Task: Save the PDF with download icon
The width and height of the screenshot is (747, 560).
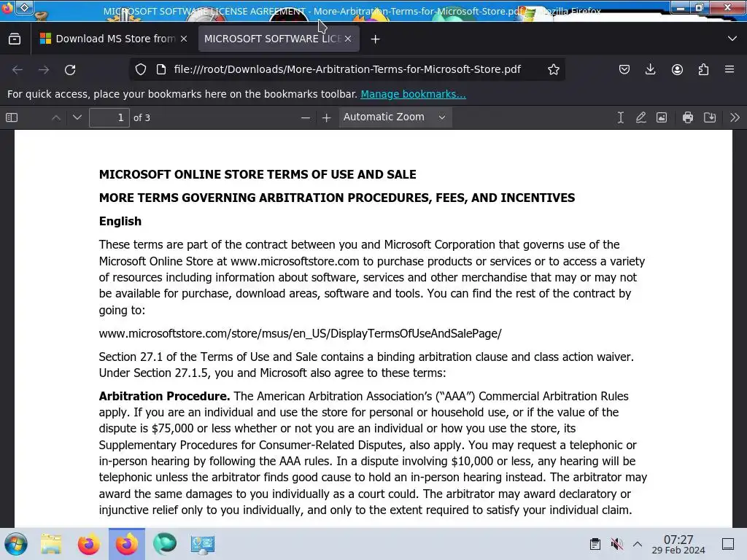Action: [710, 117]
